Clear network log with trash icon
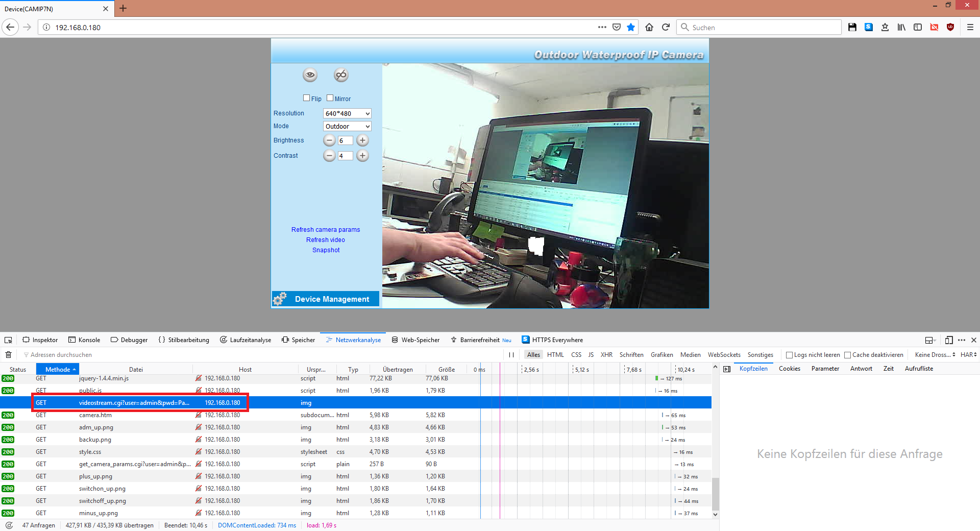 tap(8, 354)
